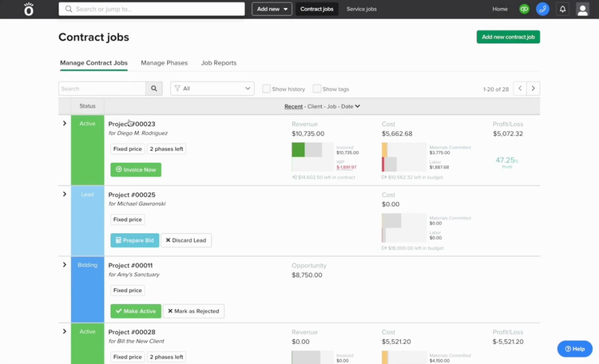Open the sort order dropdown arrow

[x=358, y=106]
